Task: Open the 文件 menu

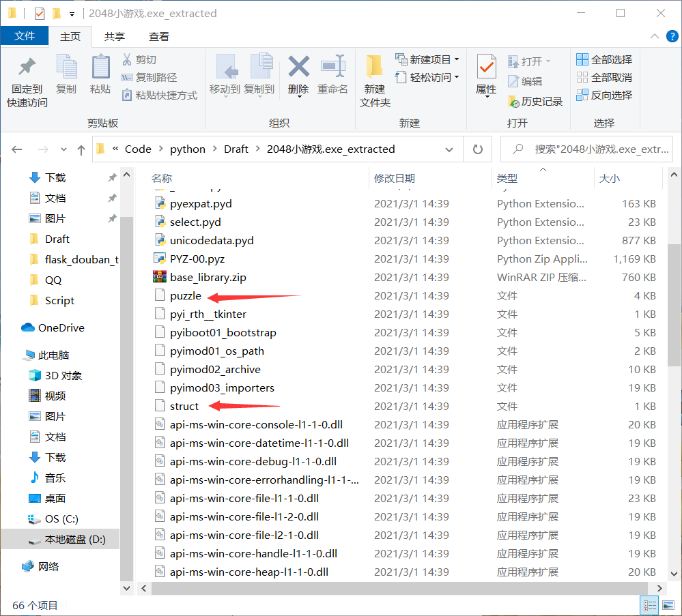Action: (25, 35)
